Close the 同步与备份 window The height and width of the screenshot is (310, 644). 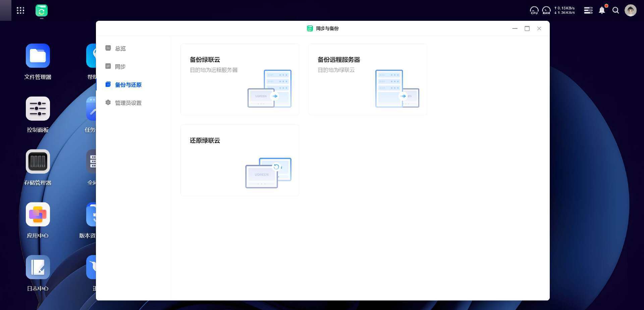click(539, 28)
